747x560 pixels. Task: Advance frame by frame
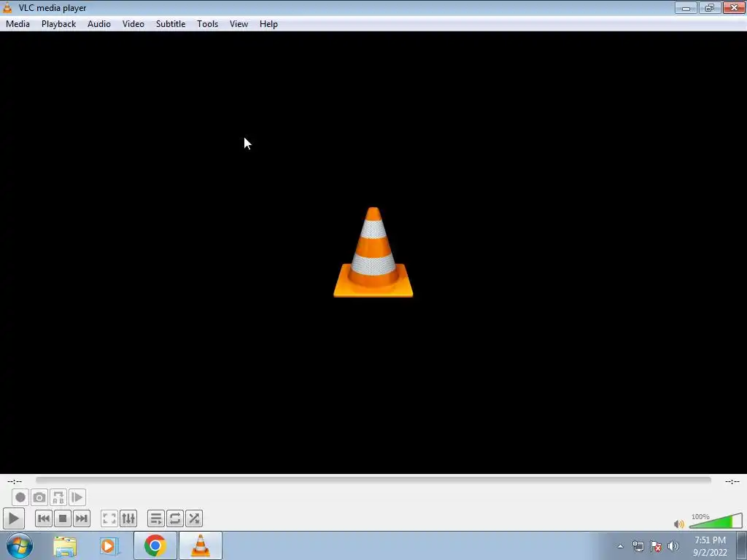click(x=77, y=497)
